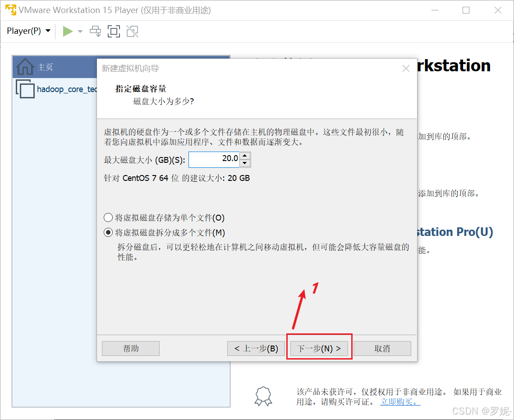Close the new virtual machine wizard dialog
Viewport: 514px width, 420px height.
[x=406, y=68]
